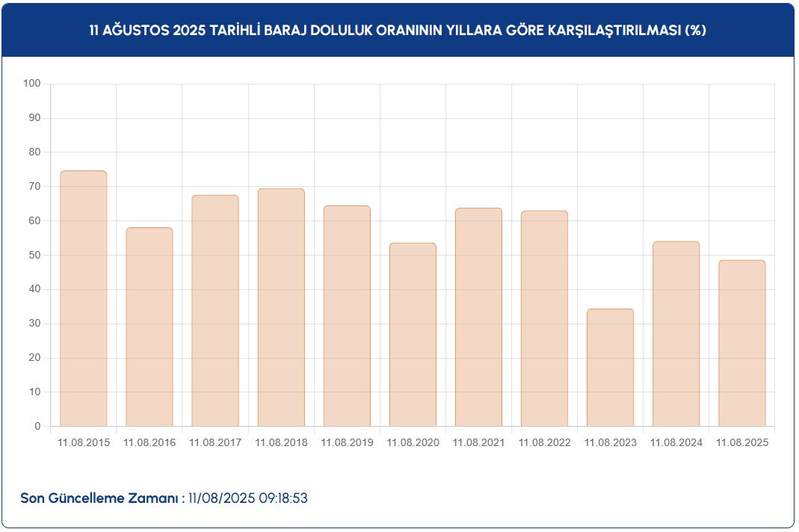Select the bar for 11.08.2016
Image resolution: width=799 pixels, height=532 pixels.
(149, 327)
